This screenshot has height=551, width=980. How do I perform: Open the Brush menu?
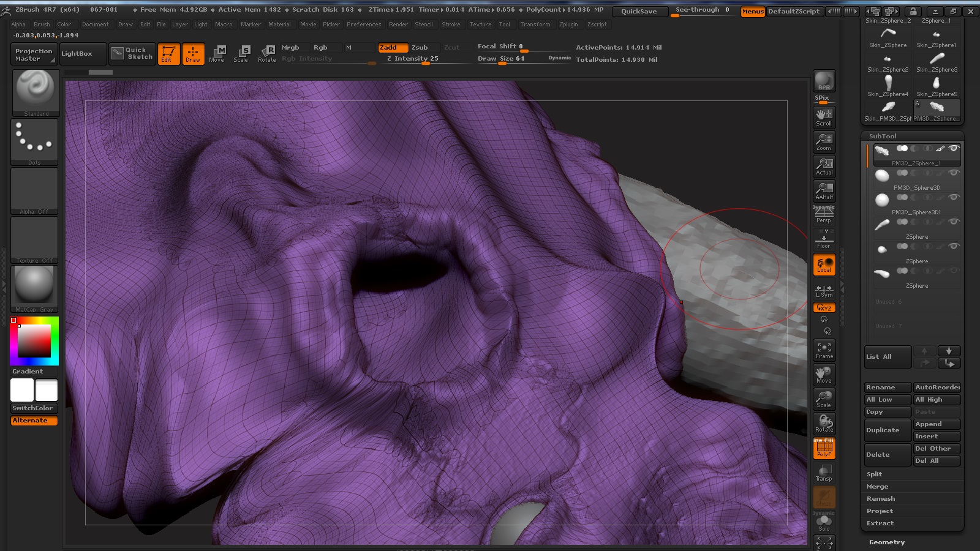click(x=42, y=24)
